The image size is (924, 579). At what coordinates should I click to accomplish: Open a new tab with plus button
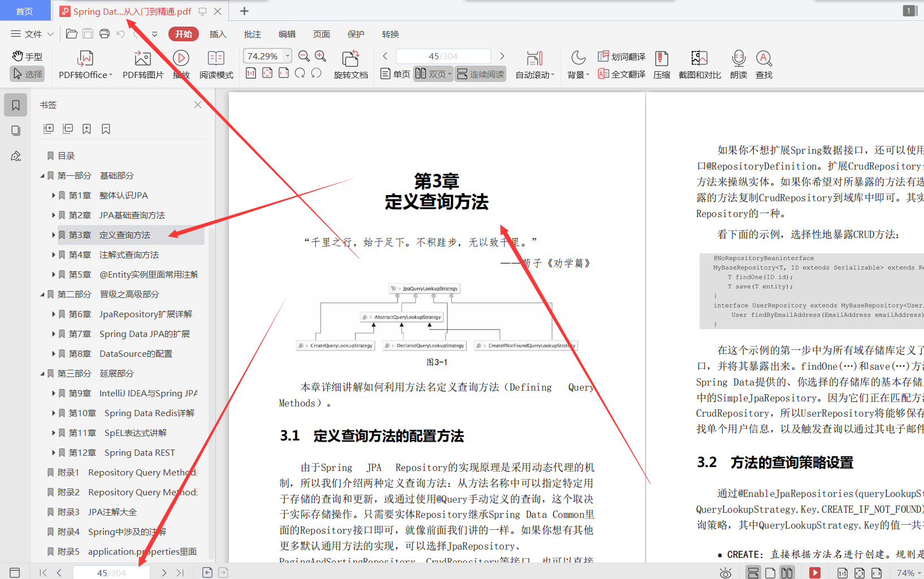pyautogui.click(x=244, y=11)
